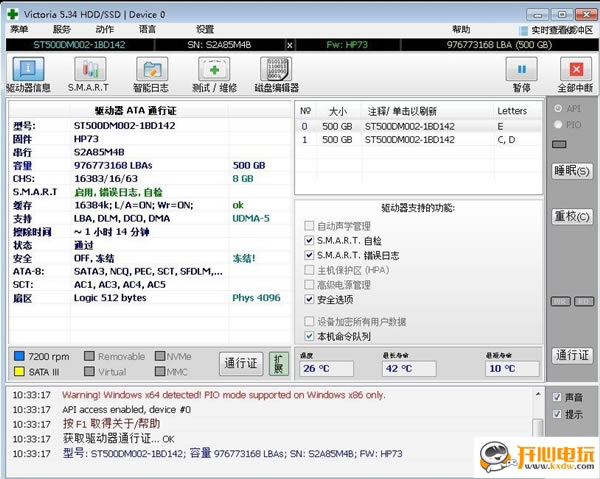Image resolution: width=600 pixels, height=479 pixels.
Task: Click 976773168 LBA (500 GB) in black bar
Action: click(x=499, y=45)
